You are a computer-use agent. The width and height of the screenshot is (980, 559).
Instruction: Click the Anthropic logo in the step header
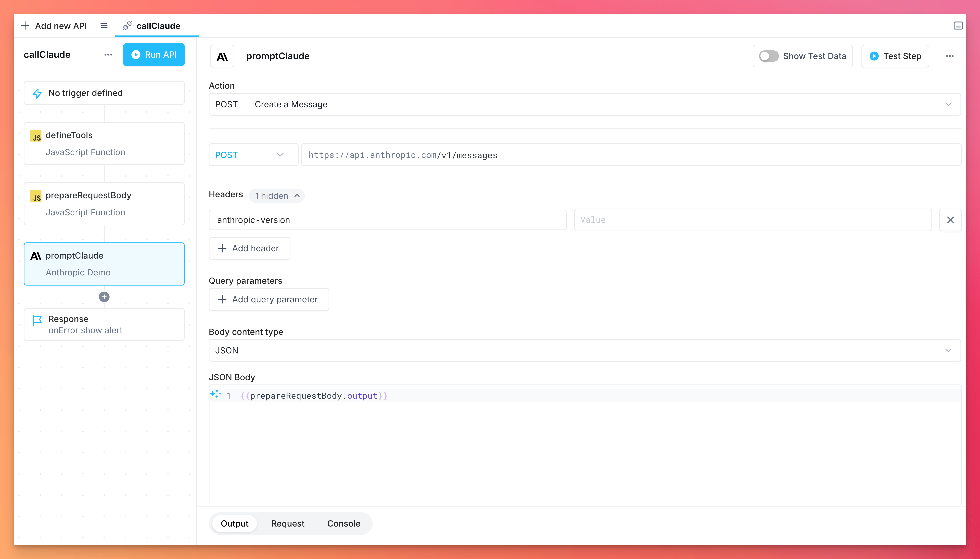click(222, 56)
